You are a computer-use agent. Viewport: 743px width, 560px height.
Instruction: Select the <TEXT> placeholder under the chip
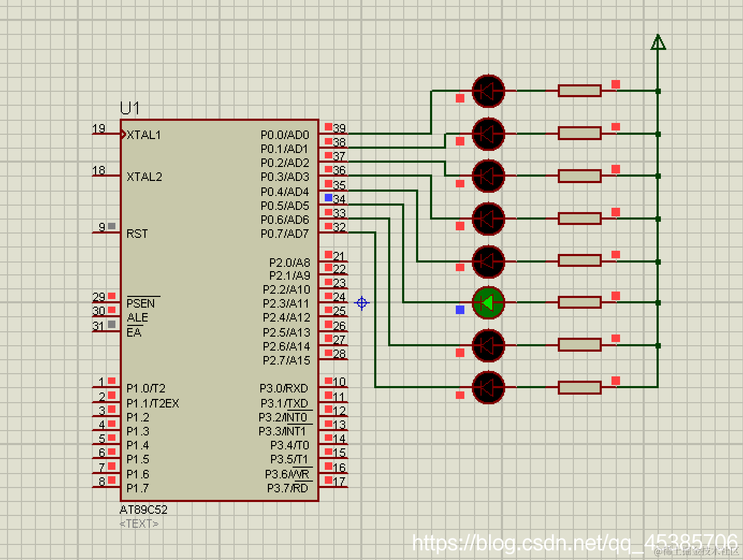(x=139, y=523)
